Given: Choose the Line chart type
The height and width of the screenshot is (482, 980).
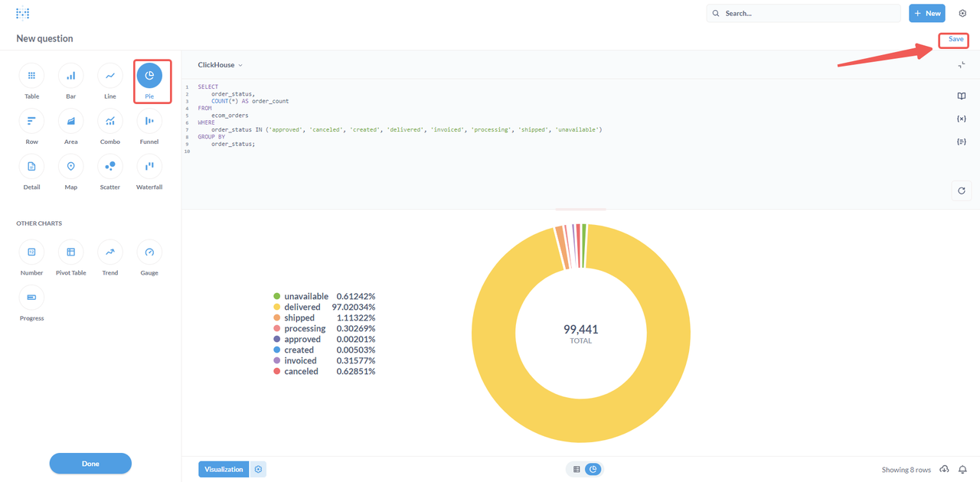Looking at the screenshot, I should (110, 76).
